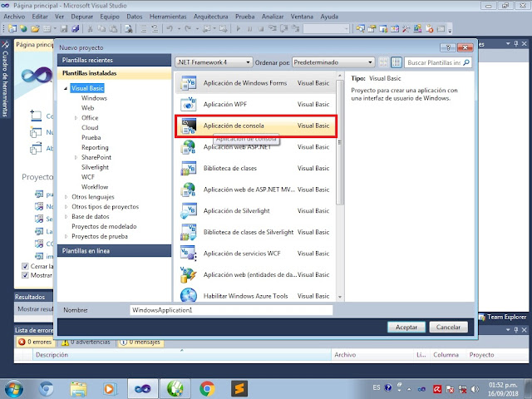Choose the Aplicación web de ASP.NET MVC icon
The image size is (532, 399).
[189, 190]
